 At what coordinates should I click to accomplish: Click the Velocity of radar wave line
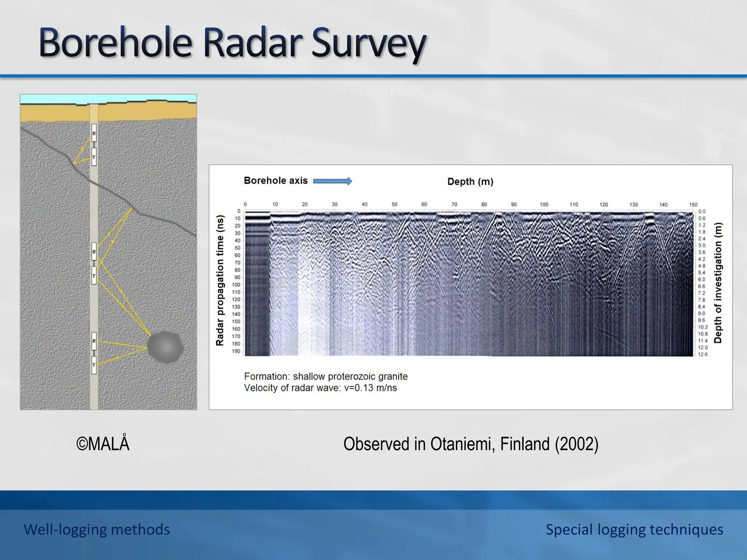(x=320, y=388)
